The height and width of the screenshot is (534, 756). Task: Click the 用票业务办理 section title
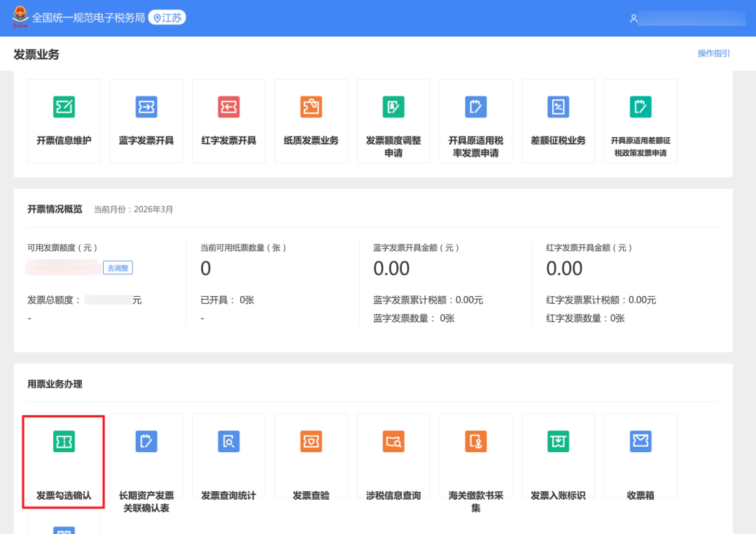(x=55, y=384)
